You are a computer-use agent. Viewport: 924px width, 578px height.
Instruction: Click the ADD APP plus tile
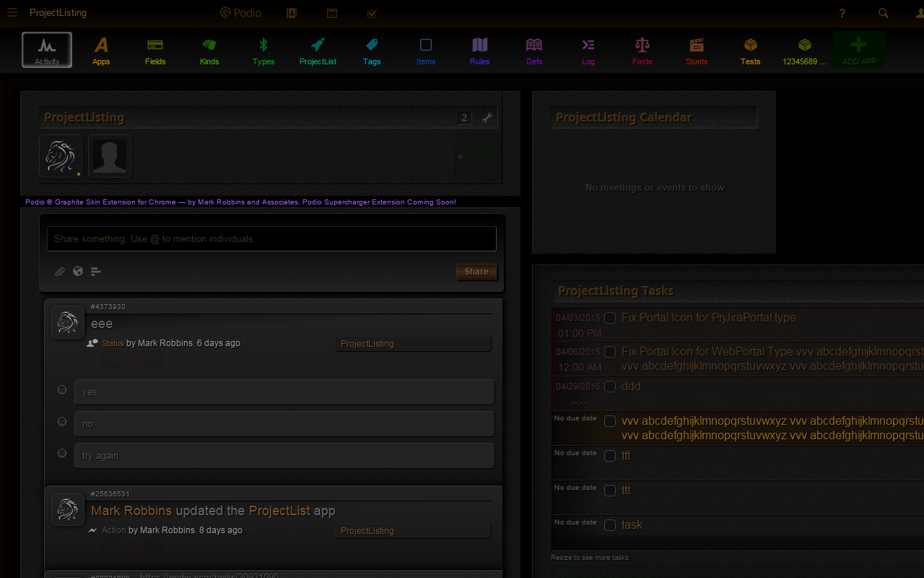[859, 50]
